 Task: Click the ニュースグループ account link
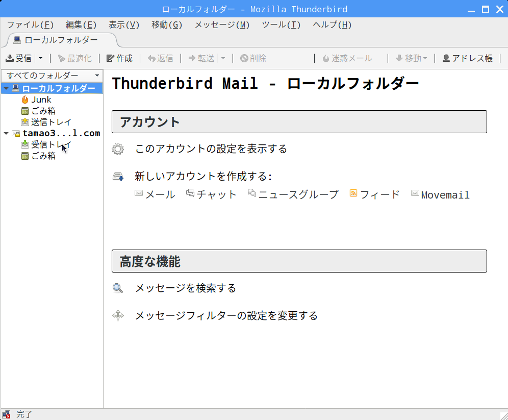(x=298, y=194)
